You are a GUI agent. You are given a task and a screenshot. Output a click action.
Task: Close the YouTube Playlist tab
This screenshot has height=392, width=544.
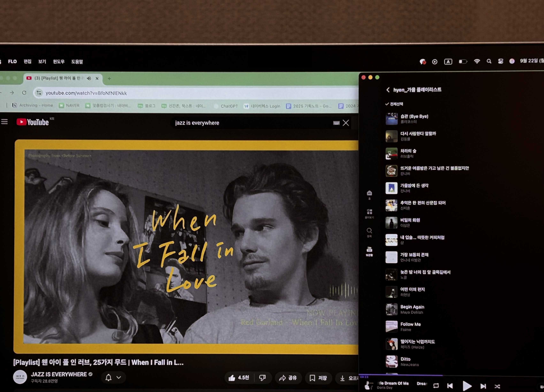tap(97, 78)
